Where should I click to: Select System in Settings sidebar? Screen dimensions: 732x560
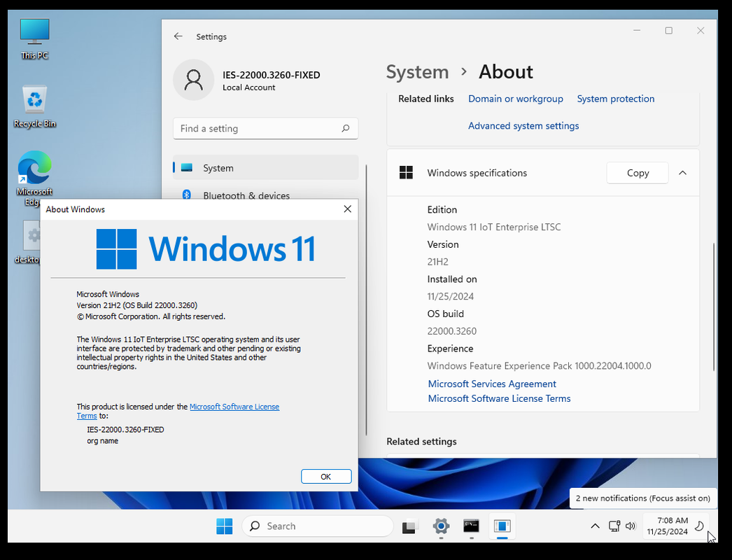pyautogui.click(x=266, y=168)
